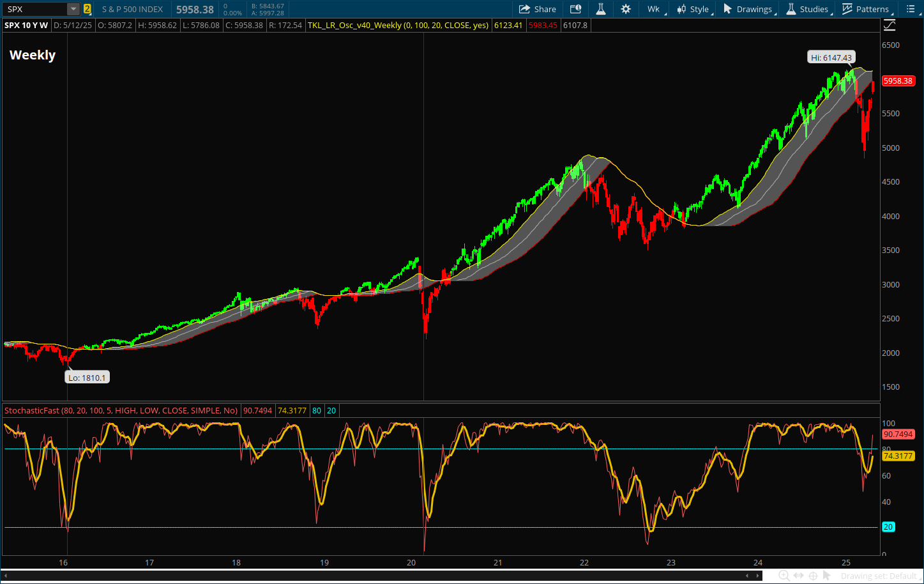Click the TKL_LR_Osc_v40_Weekly study label
Viewport: 924px width, 584px height.
point(398,26)
